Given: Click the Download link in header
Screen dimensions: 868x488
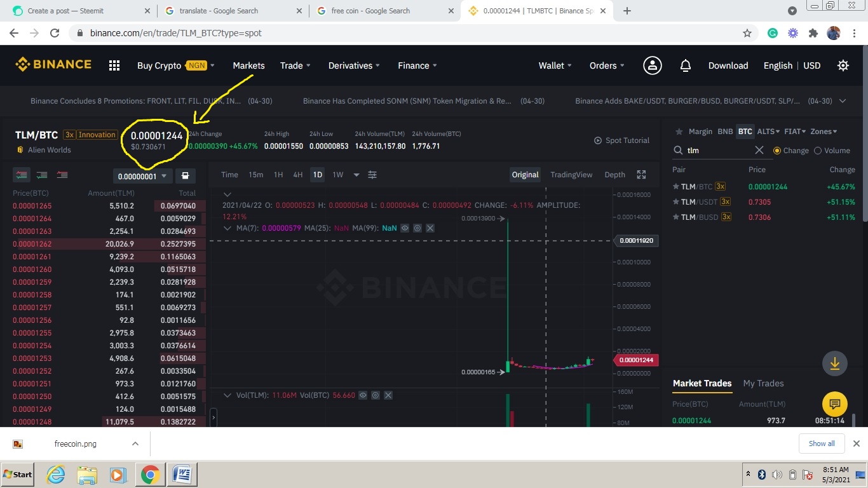Looking at the screenshot, I should [x=728, y=65].
